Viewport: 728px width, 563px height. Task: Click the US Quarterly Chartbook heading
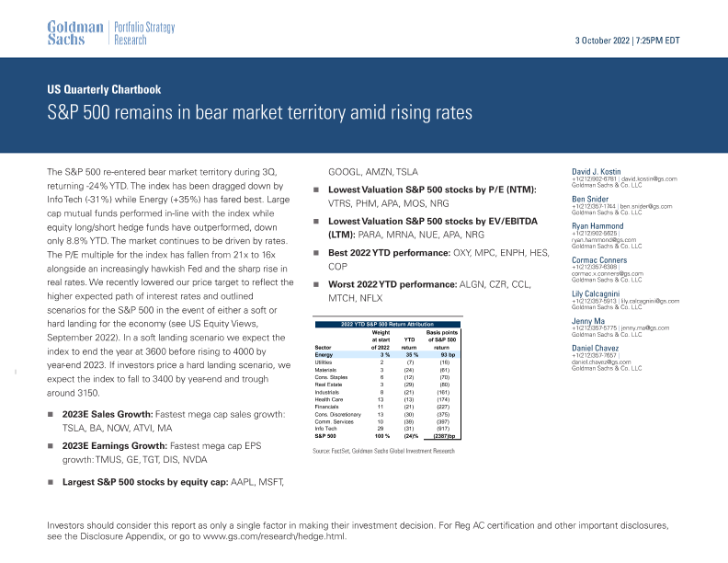coord(103,90)
